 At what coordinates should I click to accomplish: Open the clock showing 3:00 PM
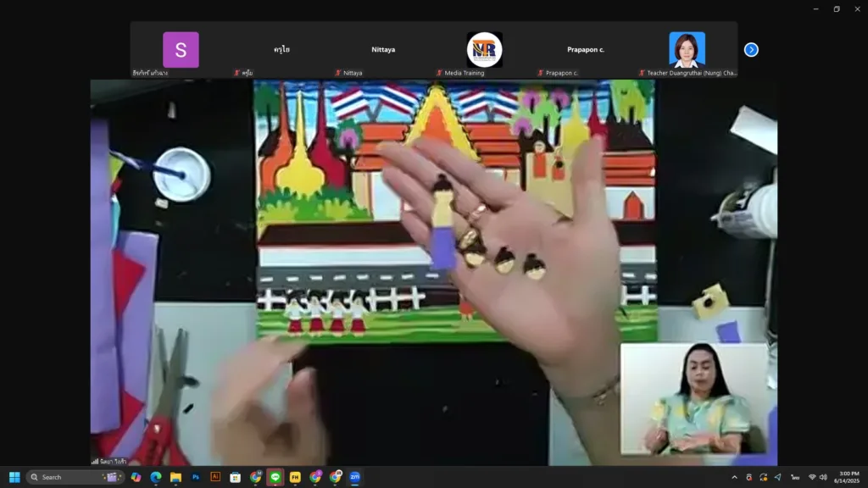tap(848, 477)
